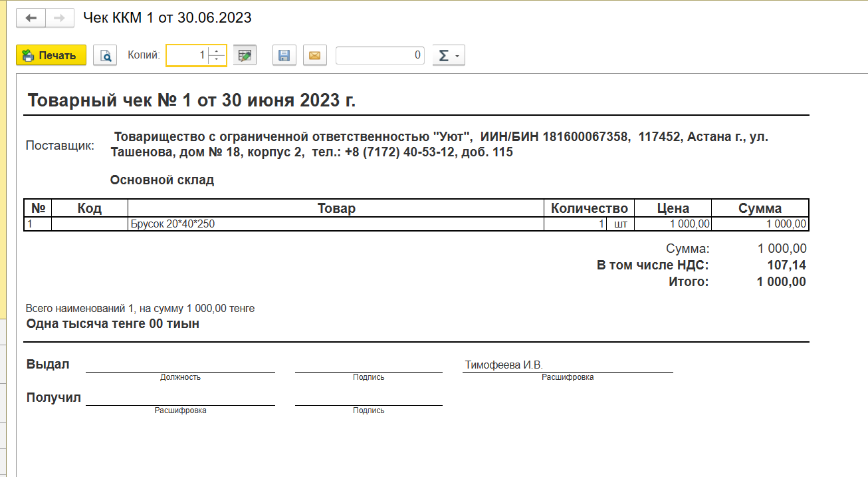Click the Итого total value 1 000,00
The image size is (868, 477).
pos(781,282)
